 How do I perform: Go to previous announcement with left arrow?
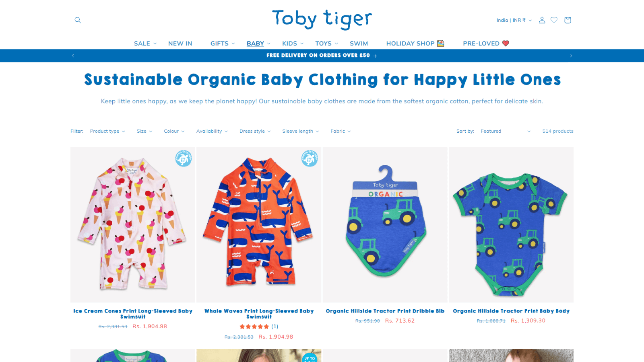coord(73,56)
